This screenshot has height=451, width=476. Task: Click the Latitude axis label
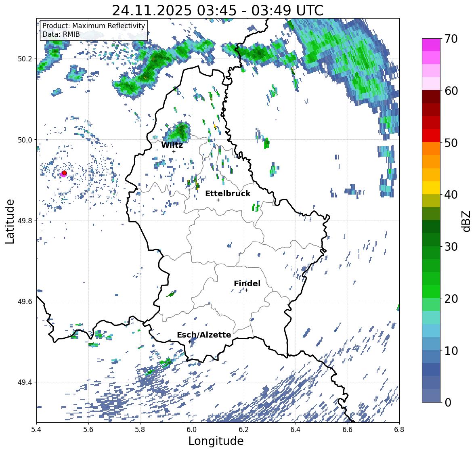pyautogui.click(x=10, y=221)
